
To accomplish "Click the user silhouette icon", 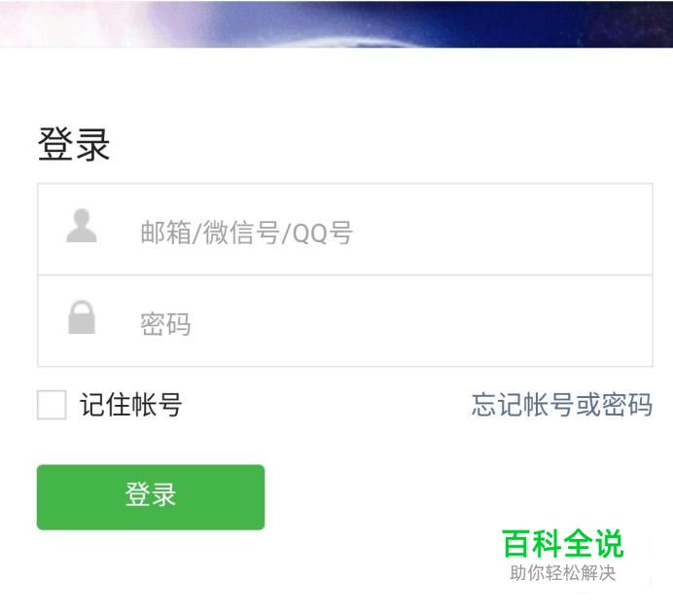I will (81, 226).
